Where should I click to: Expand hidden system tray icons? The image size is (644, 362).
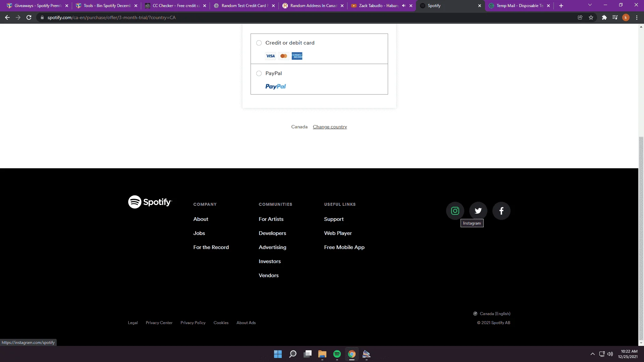593,354
